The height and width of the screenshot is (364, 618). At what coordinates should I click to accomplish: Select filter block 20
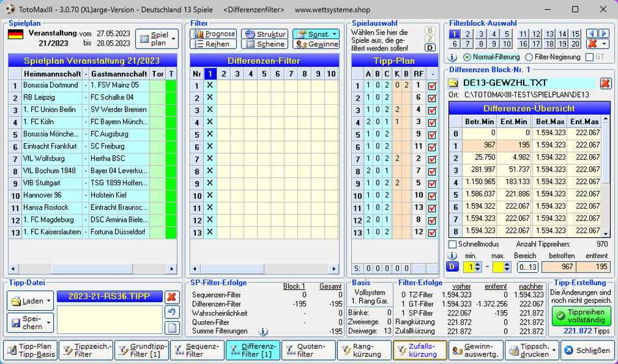576,44
